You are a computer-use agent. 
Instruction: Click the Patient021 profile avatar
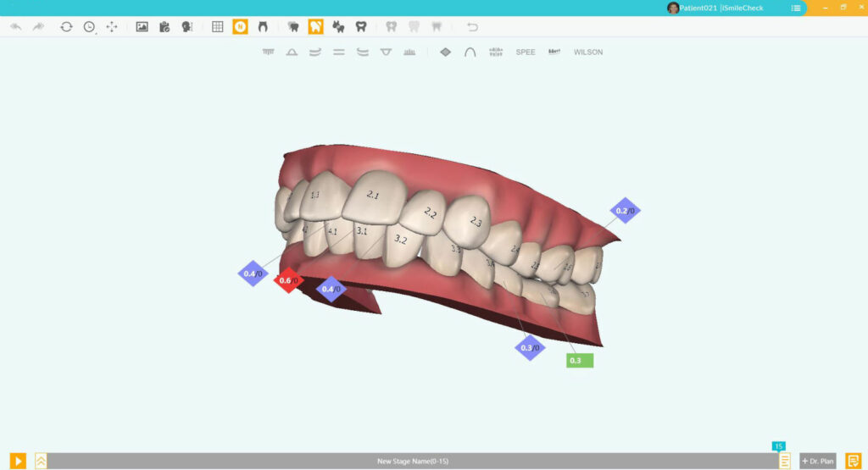point(673,8)
